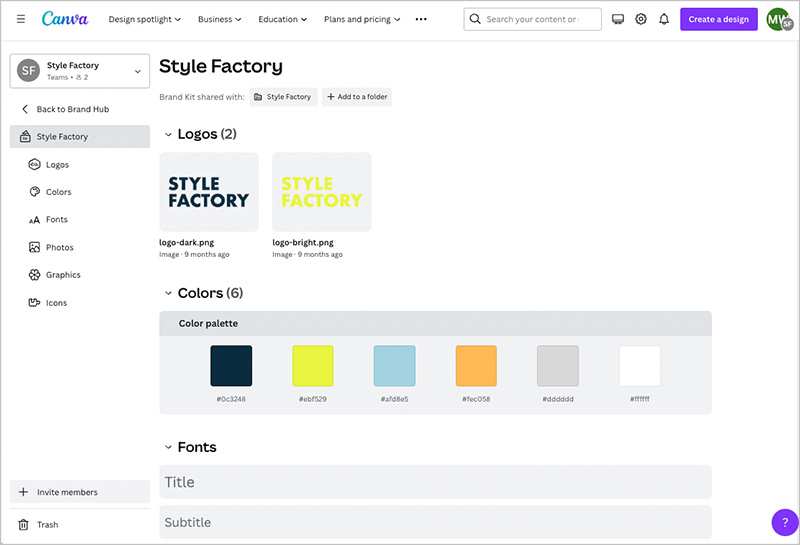The width and height of the screenshot is (800, 545).
Task: Open the hamburger main menu
Action: click(21, 19)
